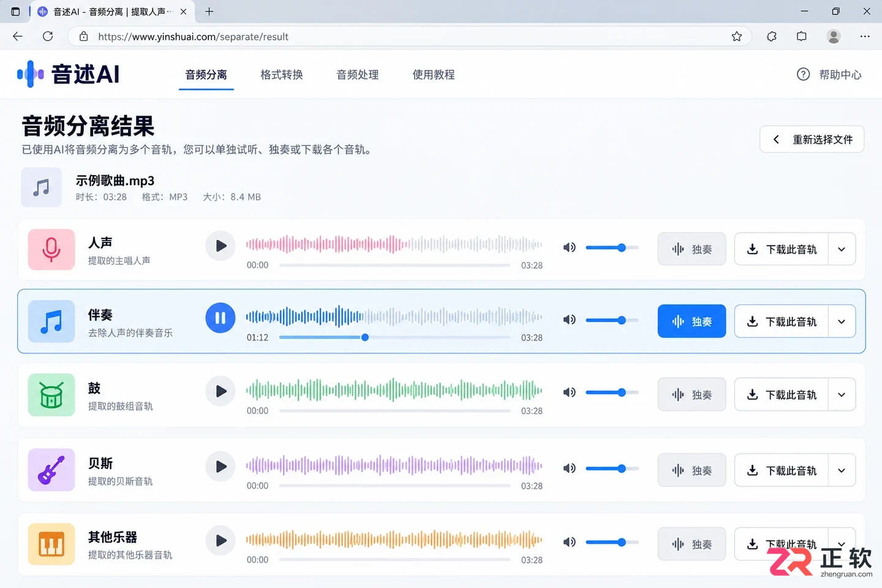The width and height of the screenshot is (882, 588).
Task: Click the 贝斯 track purple waveform
Action: click(x=394, y=466)
